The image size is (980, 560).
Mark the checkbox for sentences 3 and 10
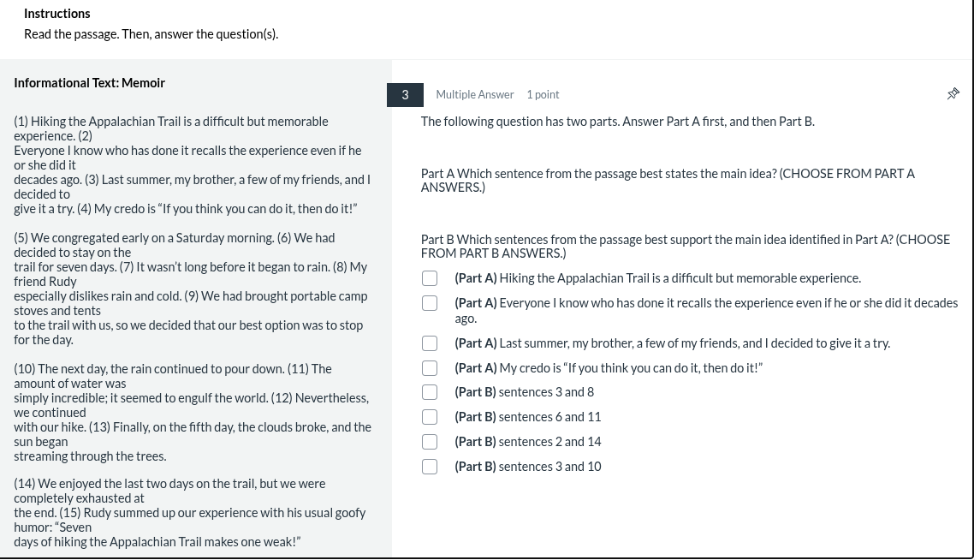point(430,467)
